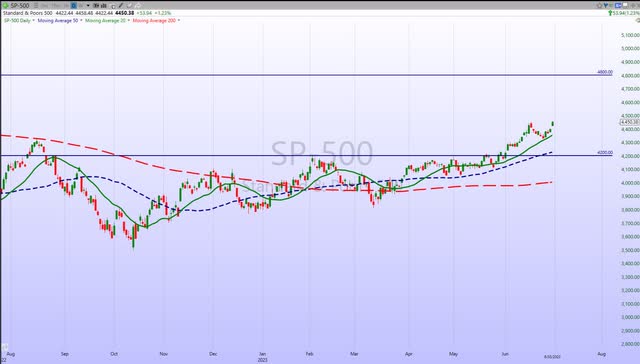640x364 pixels.
Task: Open the Moving Average 200 legend dropdown
Action: click(178, 20)
